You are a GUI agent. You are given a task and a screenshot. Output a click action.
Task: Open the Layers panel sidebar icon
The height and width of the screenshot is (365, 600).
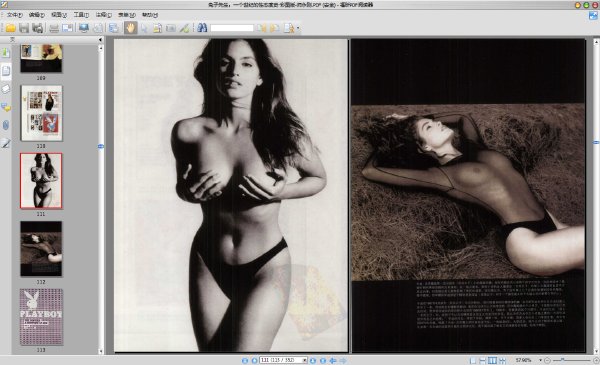[x=6, y=89]
